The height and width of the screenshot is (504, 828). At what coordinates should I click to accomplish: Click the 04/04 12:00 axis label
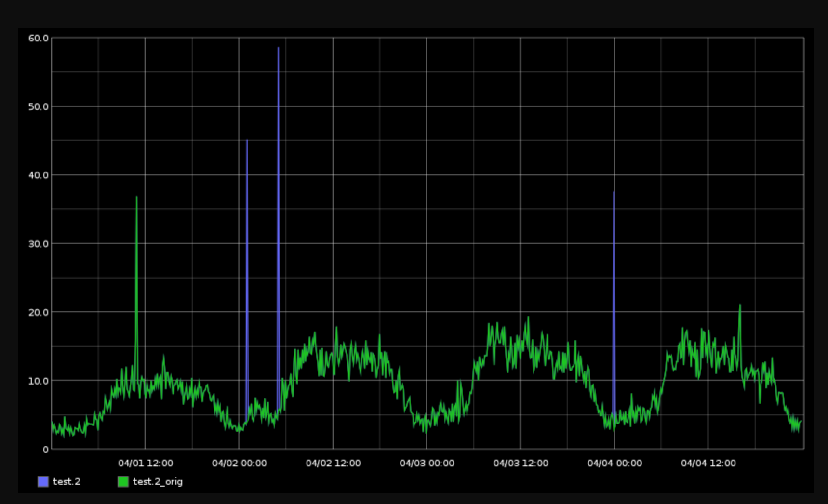pyautogui.click(x=709, y=463)
